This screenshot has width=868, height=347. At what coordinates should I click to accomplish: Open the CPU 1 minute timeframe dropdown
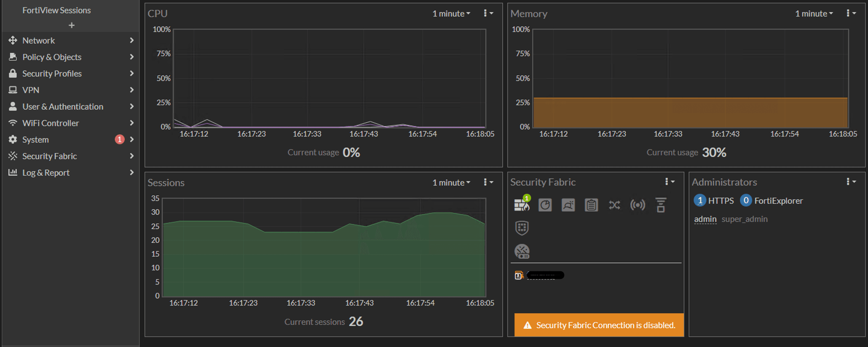click(451, 13)
